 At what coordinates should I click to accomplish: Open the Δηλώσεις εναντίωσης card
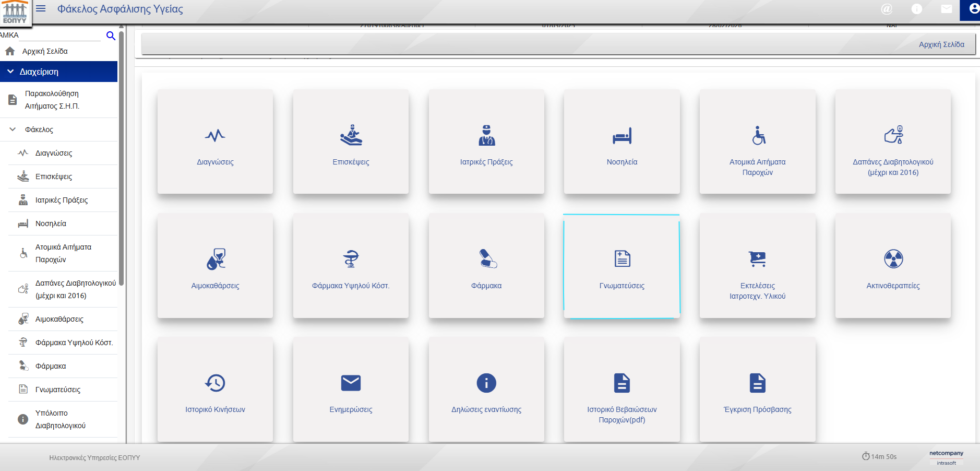click(486, 390)
